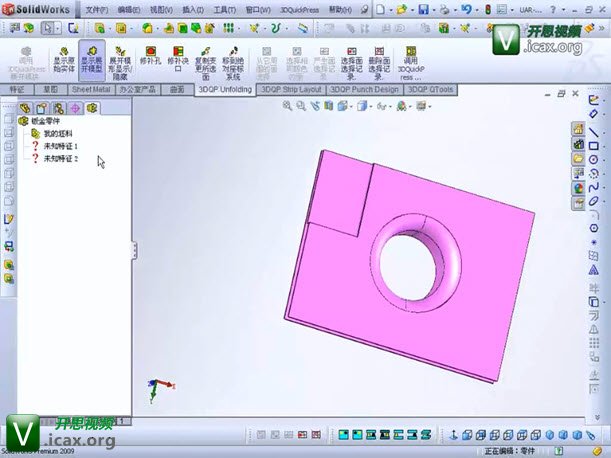Click the 选择面选择记录 select face record tool
The width and height of the screenshot is (611, 458).
pos(351,63)
